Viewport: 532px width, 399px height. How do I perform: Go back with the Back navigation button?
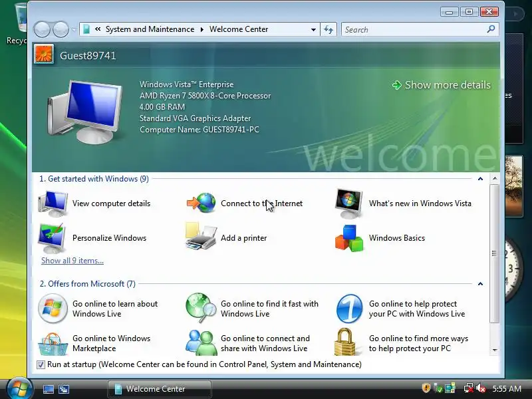pos(42,29)
